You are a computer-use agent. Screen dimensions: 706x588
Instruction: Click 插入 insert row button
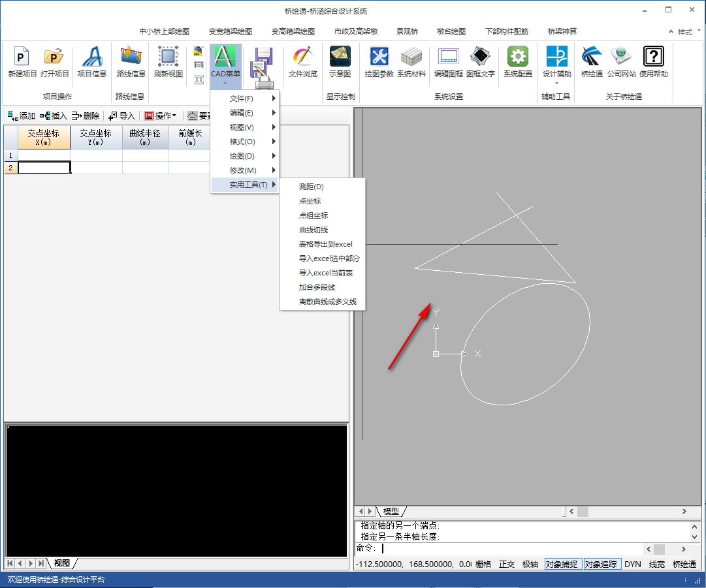[53, 116]
